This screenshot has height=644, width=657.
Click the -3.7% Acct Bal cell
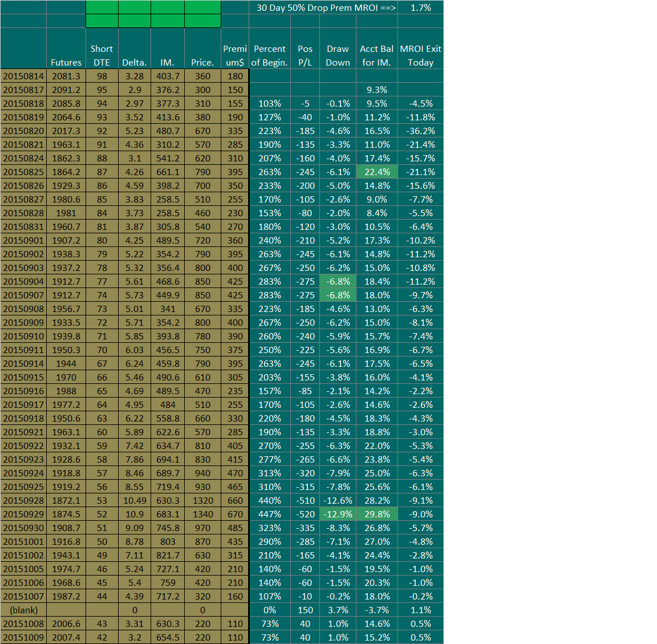[x=376, y=610]
